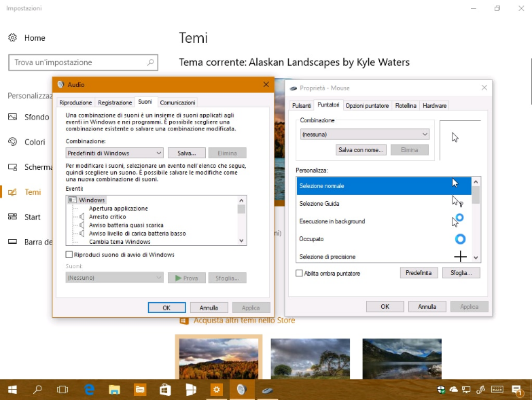Open Combinazione dropdown in Mouse properties
The width and height of the screenshot is (532, 400).
point(365,134)
